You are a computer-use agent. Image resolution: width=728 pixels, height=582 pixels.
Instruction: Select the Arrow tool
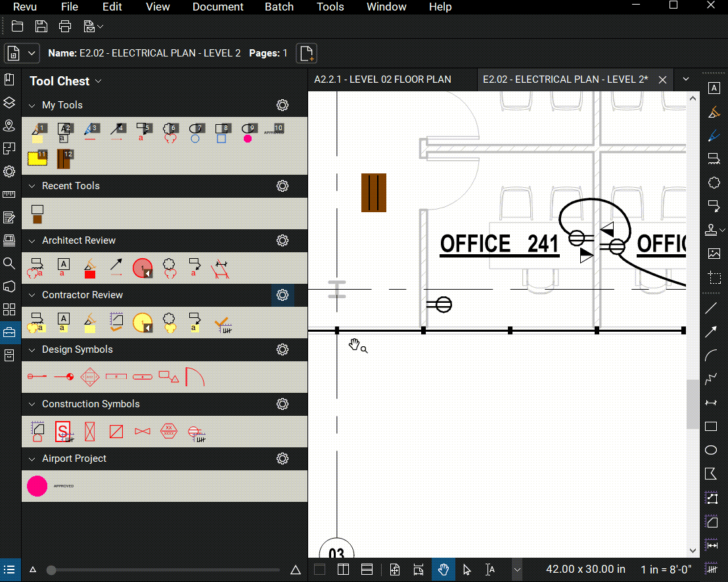pyautogui.click(x=710, y=332)
